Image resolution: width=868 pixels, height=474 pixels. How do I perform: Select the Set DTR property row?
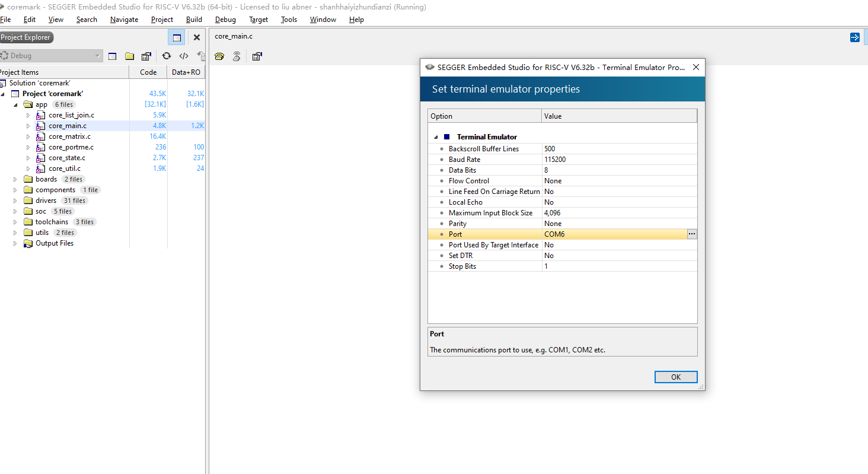562,256
